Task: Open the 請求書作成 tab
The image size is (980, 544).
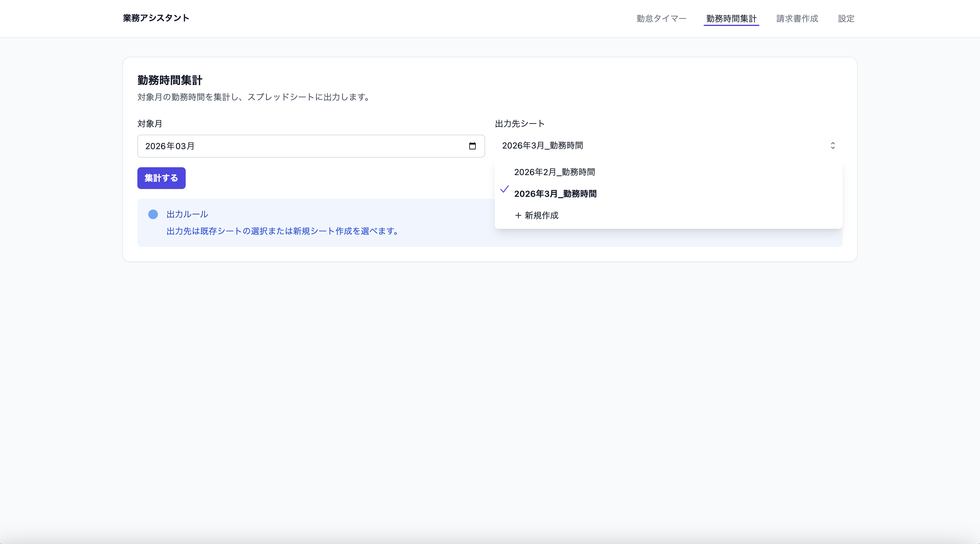Action: point(797,19)
